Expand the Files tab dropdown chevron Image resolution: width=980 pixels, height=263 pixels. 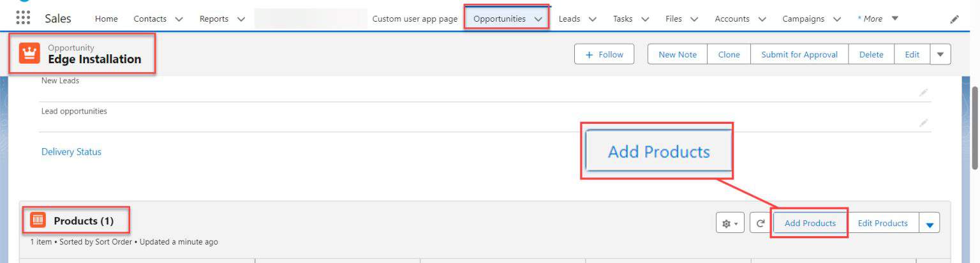point(694,19)
